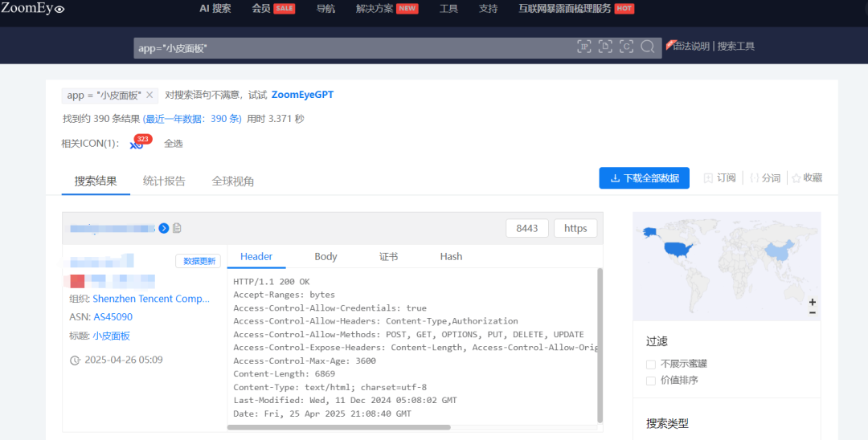Zoom out the world map with minus
Viewport: 868px width, 440px height.
812,313
